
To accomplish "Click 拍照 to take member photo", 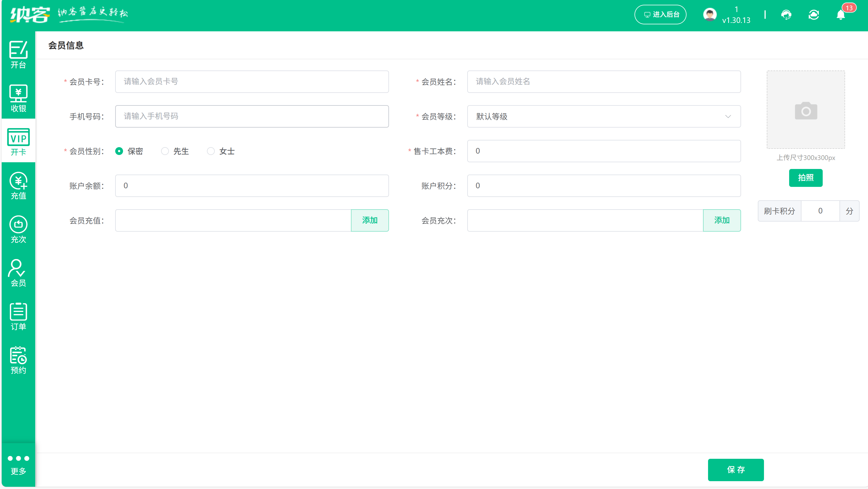I will coord(806,178).
